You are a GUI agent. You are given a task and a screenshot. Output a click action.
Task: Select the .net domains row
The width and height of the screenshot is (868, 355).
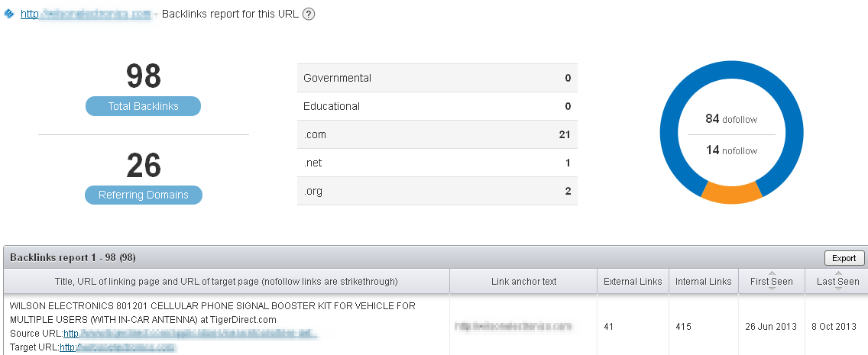coord(437,163)
